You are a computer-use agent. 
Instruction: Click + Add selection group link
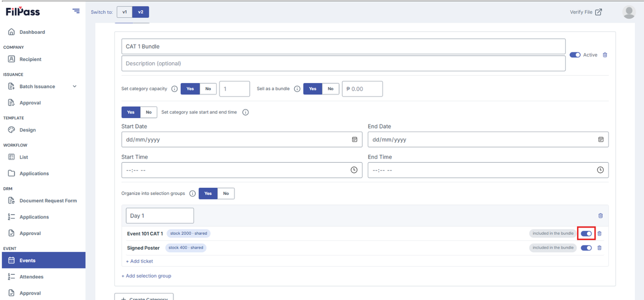tap(147, 276)
